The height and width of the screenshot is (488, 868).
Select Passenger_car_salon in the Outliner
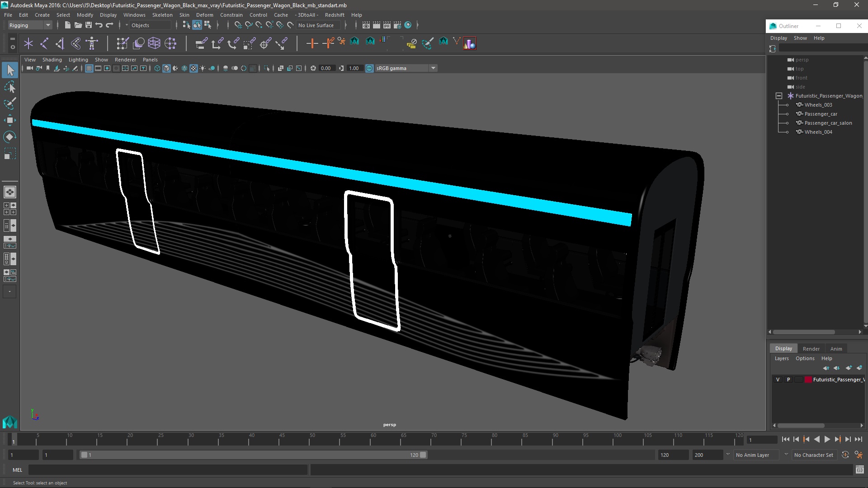(828, 123)
